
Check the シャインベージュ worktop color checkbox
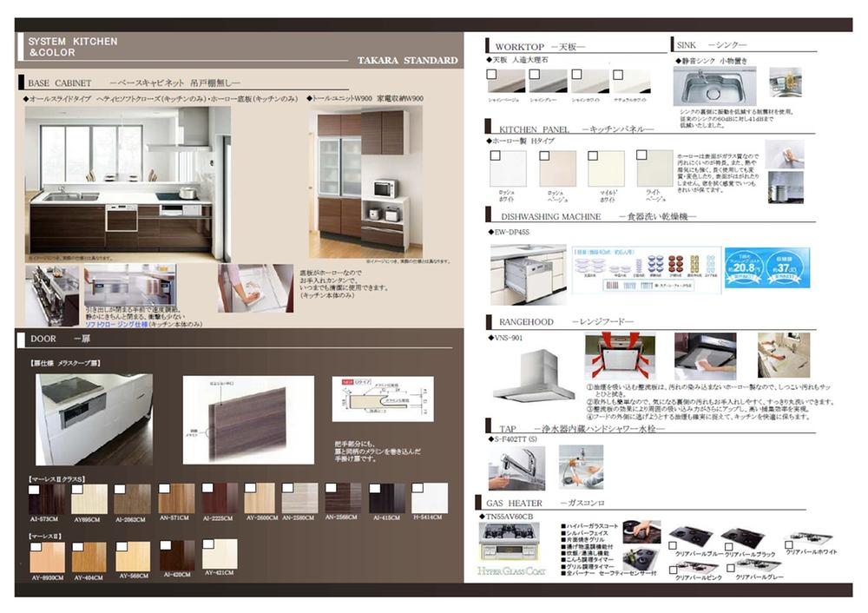click(493, 75)
